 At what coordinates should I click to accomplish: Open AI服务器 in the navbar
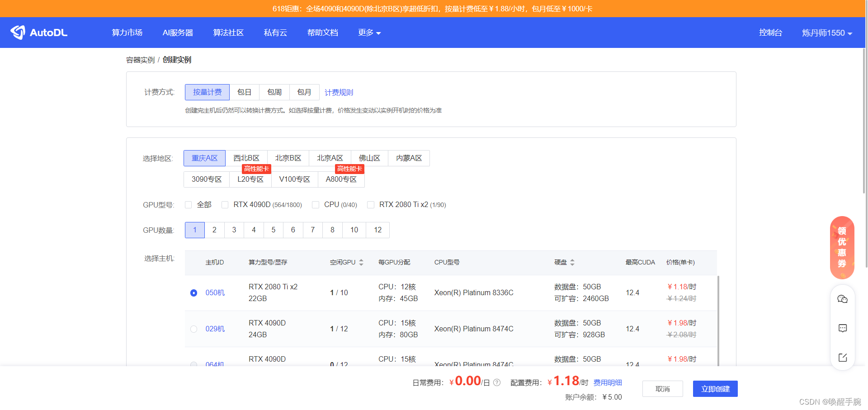pos(178,33)
